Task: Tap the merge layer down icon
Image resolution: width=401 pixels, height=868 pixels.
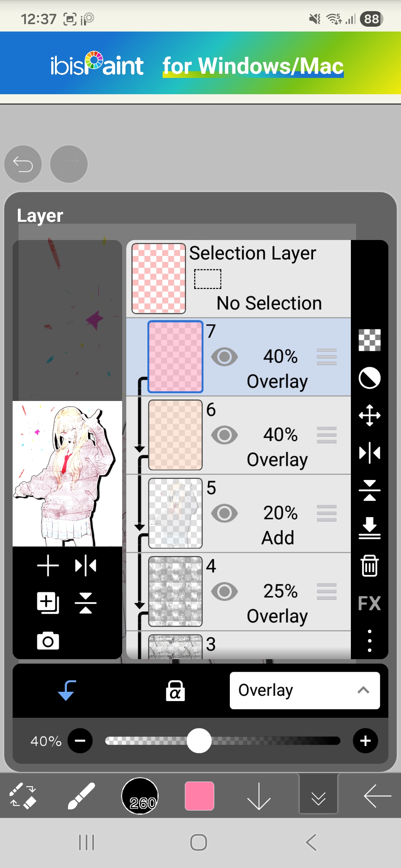Action: [369, 528]
